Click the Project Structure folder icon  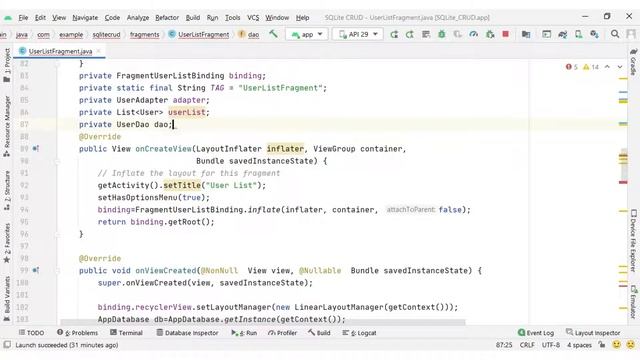point(526,34)
